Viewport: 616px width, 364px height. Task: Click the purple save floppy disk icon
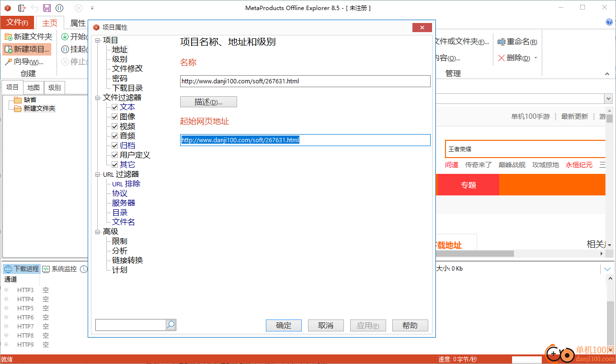click(x=46, y=8)
